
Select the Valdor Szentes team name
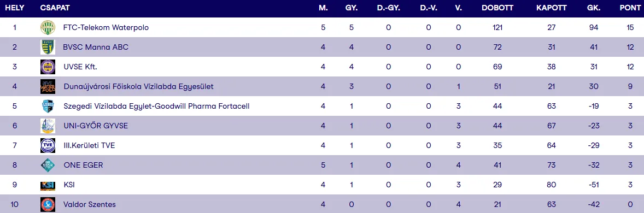tap(90, 204)
